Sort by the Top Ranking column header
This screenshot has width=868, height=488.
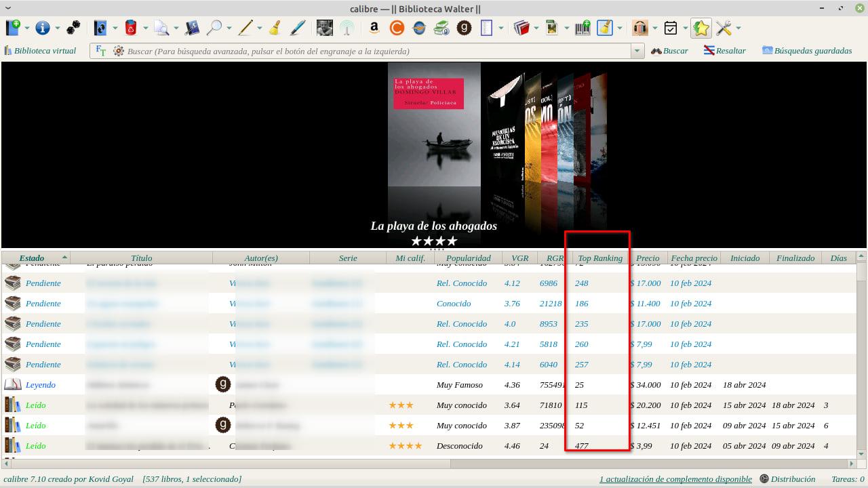click(600, 258)
